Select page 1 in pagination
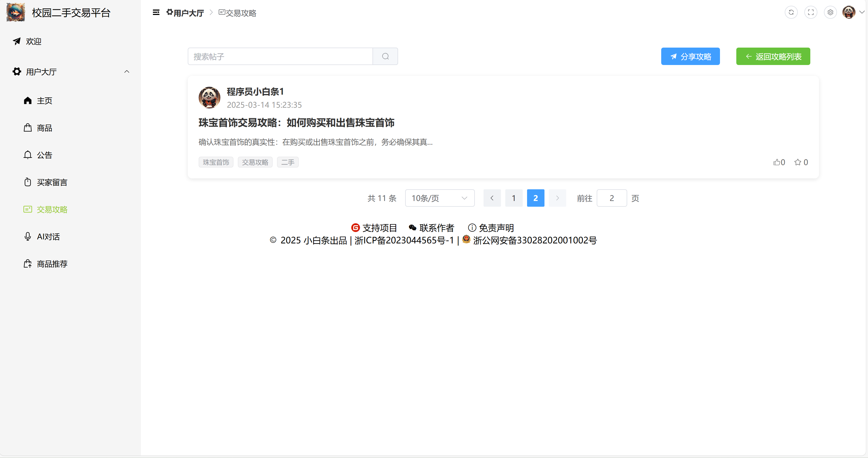Viewport: 868px width, 458px height. tap(513, 198)
